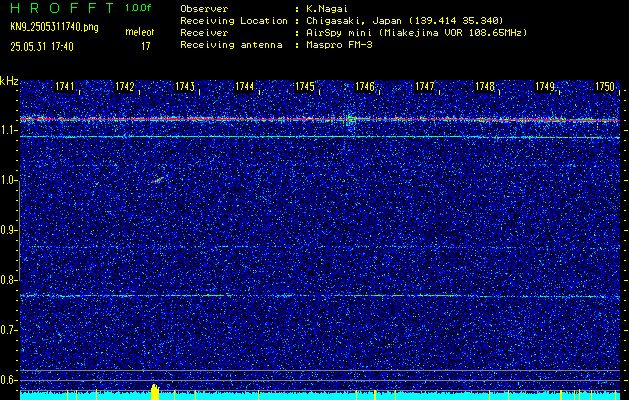Image resolution: width=629 pixels, height=400 pixels.
Task: Select the Chigasaki, Japan coordinates text
Action: tap(404, 20)
